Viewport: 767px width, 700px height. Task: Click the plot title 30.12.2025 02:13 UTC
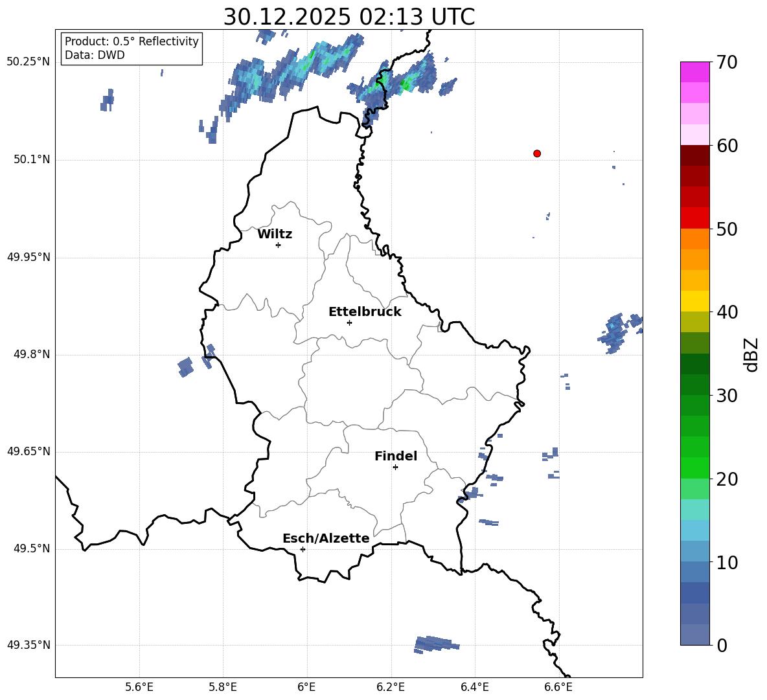349,17
